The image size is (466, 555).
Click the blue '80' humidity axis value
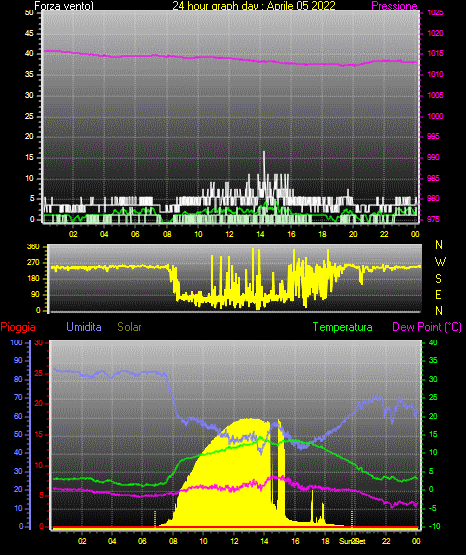click(18, 379)
